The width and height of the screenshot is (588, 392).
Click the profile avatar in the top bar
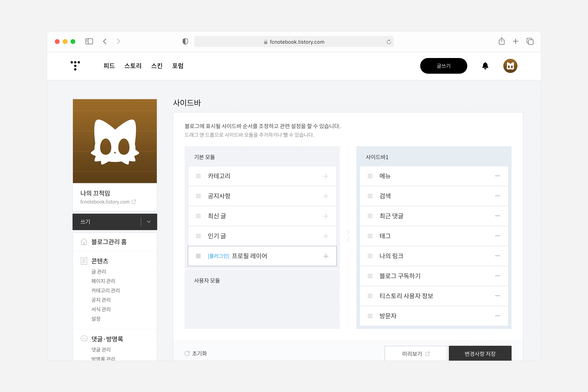tap(510, 66)
